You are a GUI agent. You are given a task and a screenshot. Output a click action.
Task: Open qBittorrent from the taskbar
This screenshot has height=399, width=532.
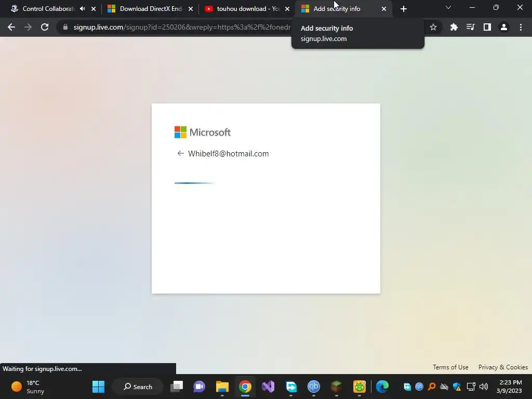(x=313, y=387)
